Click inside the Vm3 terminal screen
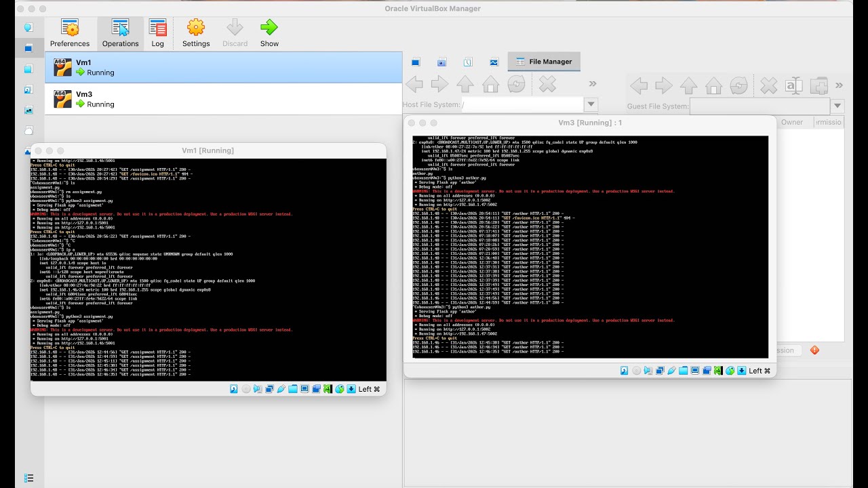Screen dimensions: 868x488 [590, 247]
